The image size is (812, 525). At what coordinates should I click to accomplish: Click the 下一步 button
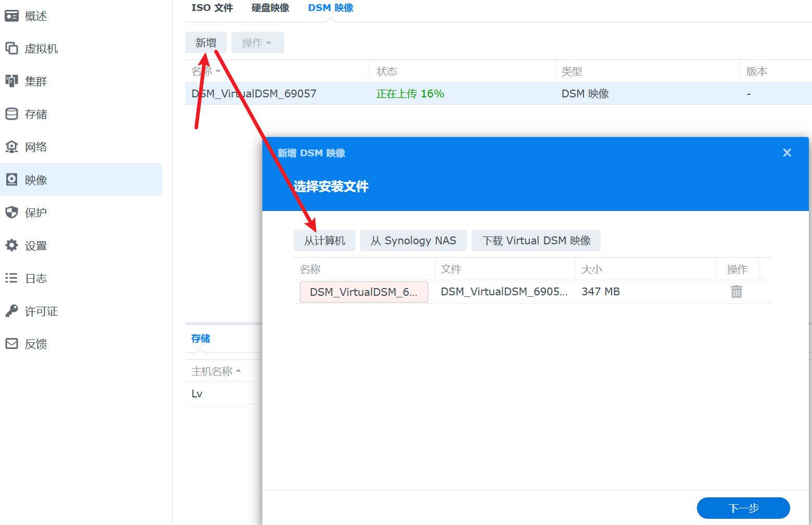[x=743, y=508]
